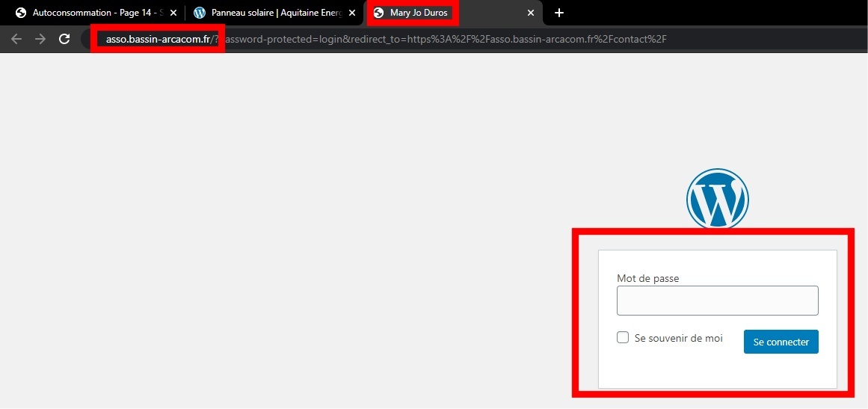868x409 pixels.
Task: Switch to the Autoconsommation - Page 14 tab
Action: pyautogui.click(x=97, y=13)
